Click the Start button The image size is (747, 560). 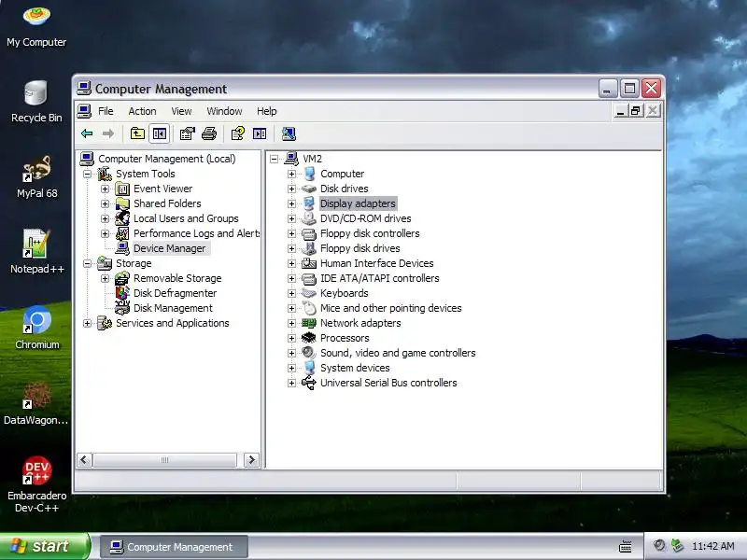pos(44,546)
